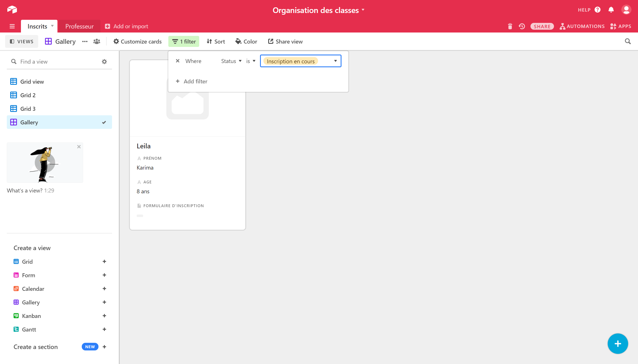Open base revision history clock icon
The width and height of the screenshot is (638, 364).
[x=522, y=26]
